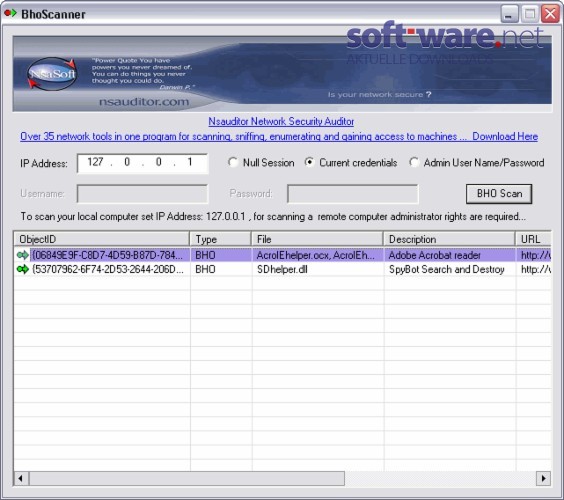564x500 pixels.
Task: Open Nsauditor Network Security Auditor link
Action: tap(281, 122)
